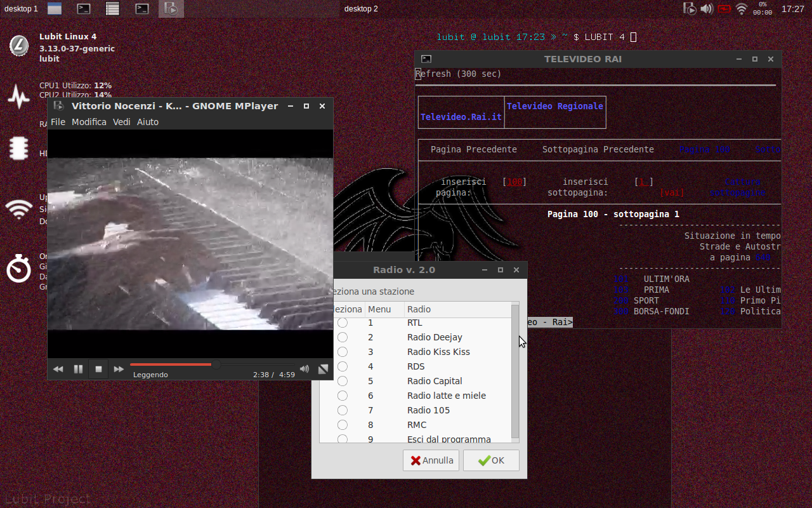Switch to desktop 2 in the panel
The width and height of the screenshot is (812, 508).
pos(361,9)
